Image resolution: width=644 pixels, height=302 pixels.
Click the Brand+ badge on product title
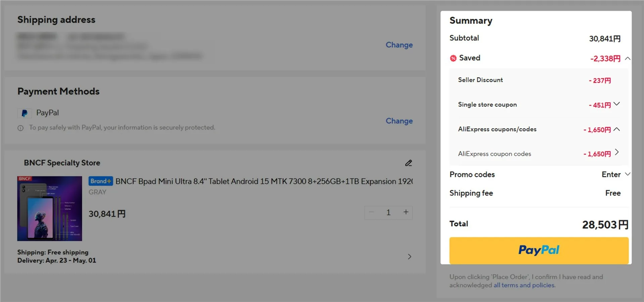point(101,181)
